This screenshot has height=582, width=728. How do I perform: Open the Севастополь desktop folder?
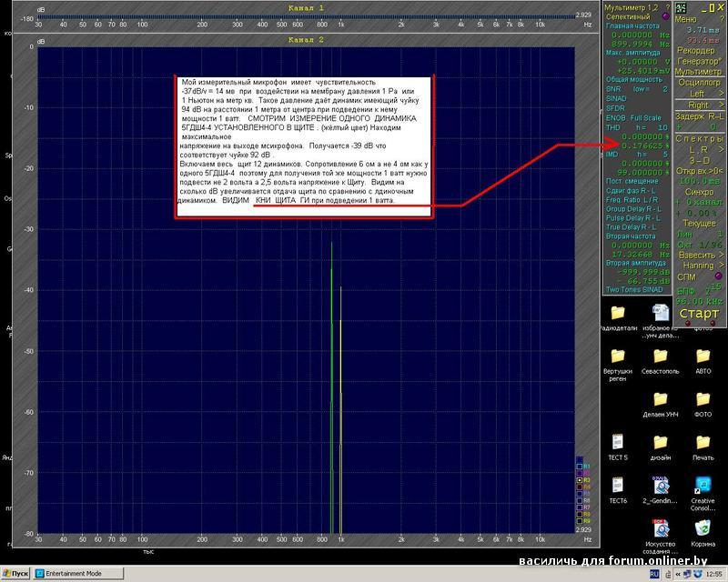[660, 356]
